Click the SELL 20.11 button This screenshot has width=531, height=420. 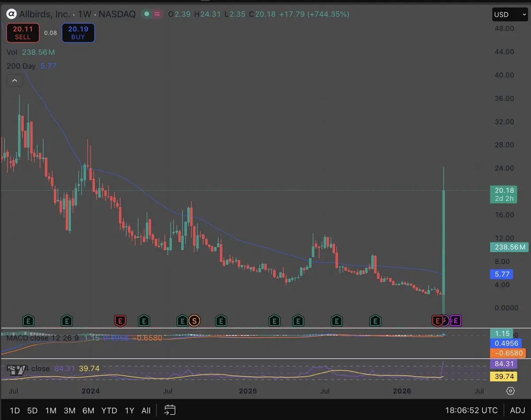coord(23,33)
